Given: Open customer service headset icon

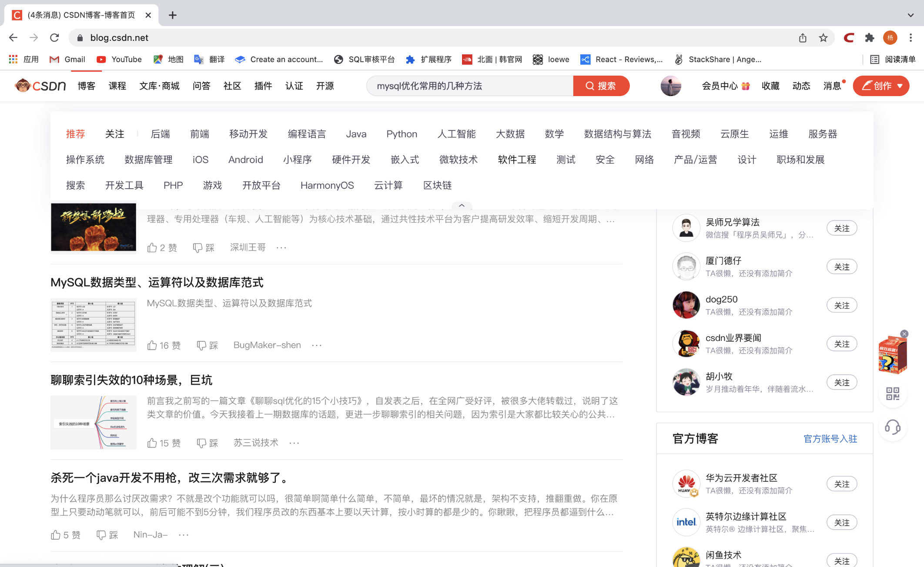Looking at the screenshot, I should tap(892, 427).
